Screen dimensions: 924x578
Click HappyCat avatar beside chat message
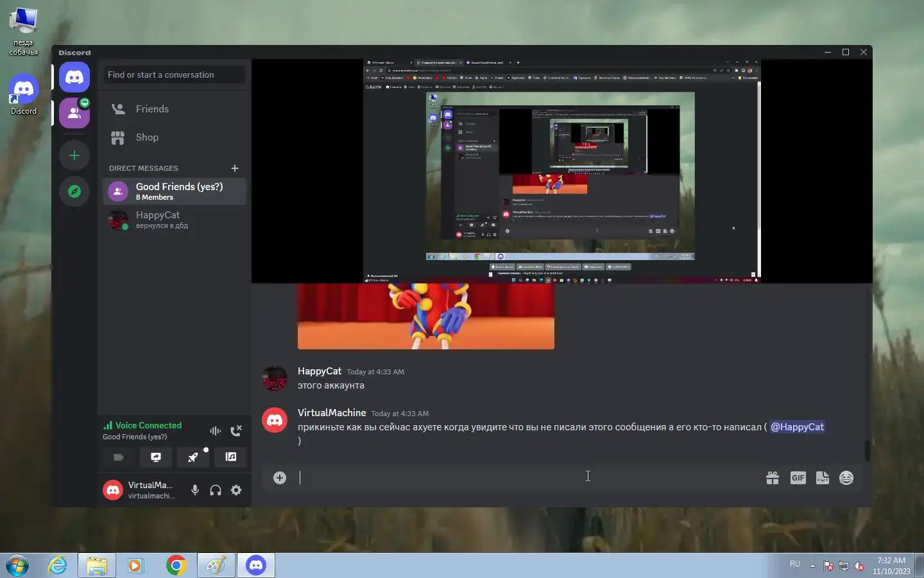[x=275, y=378]
